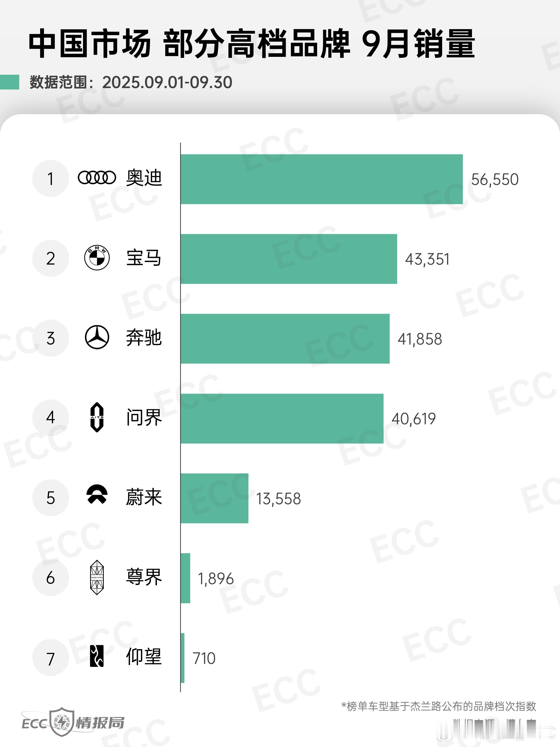Click the AITO 问界 brand logo

point(97,417)
